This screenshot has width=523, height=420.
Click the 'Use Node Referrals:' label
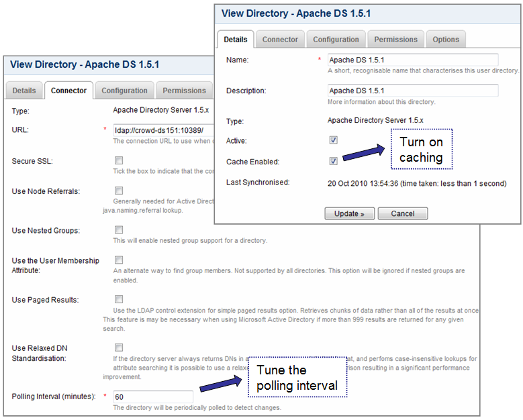tap(46, 191)
